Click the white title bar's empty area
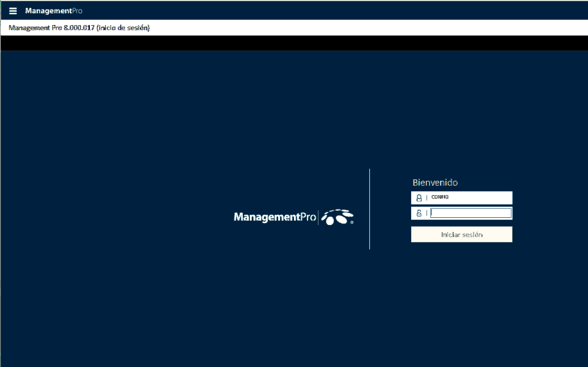The height and width of the screenshot is (367, 588). (x=345, y=28)
